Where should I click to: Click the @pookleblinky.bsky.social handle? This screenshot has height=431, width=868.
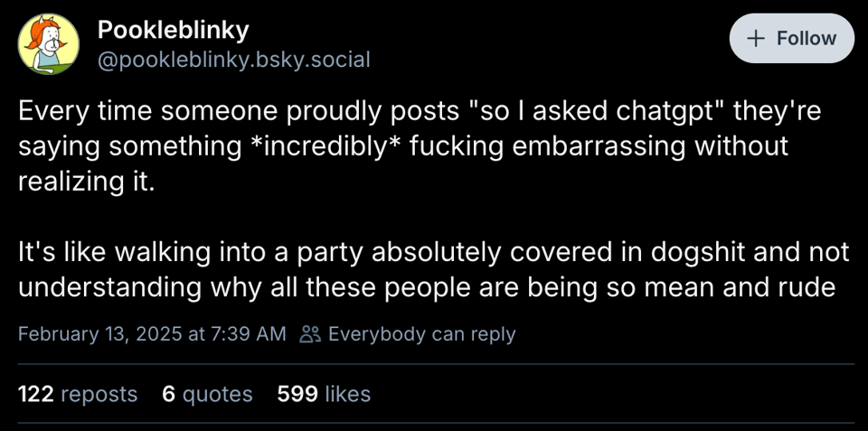click(x=233, y=60)
